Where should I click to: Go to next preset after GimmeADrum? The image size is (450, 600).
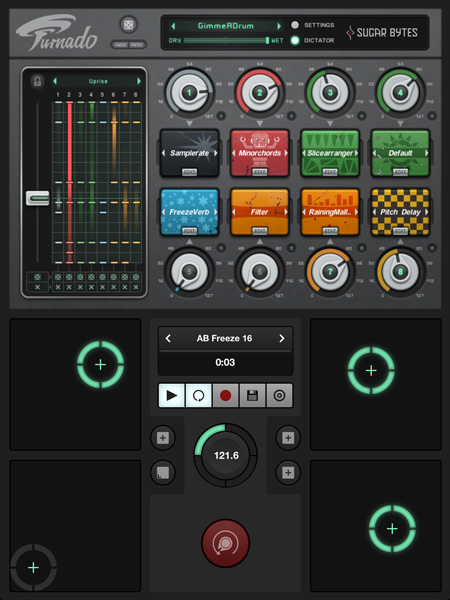pos(279,26)
